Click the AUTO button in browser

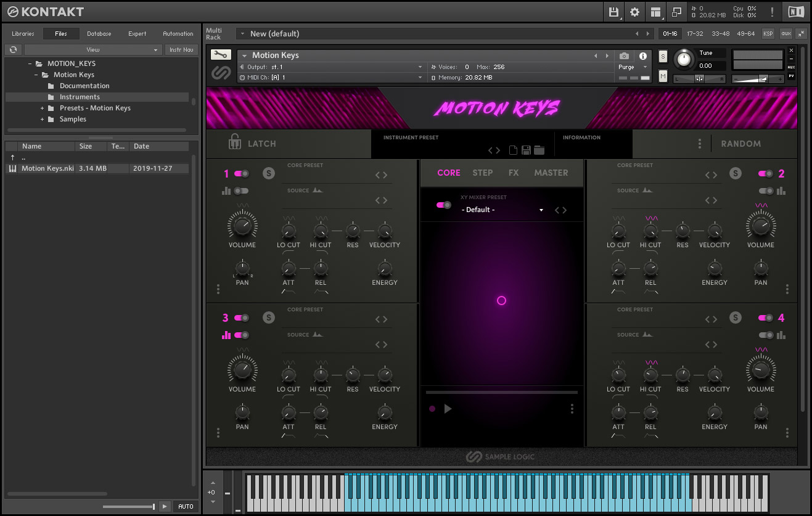[x=186, y=506]
